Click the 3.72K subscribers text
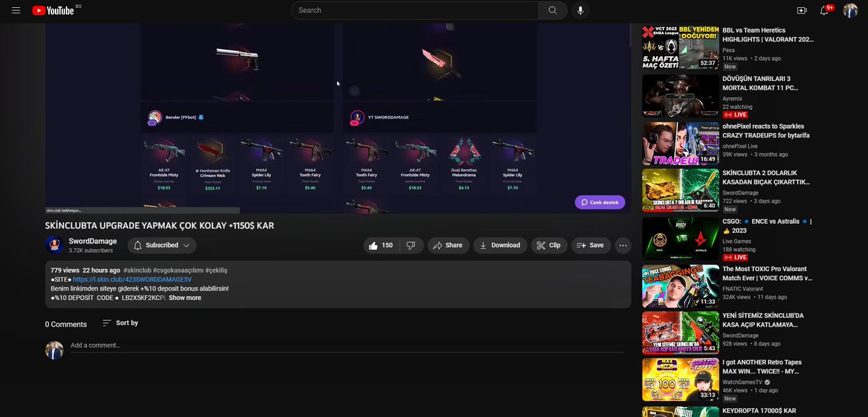 (90, 251)
